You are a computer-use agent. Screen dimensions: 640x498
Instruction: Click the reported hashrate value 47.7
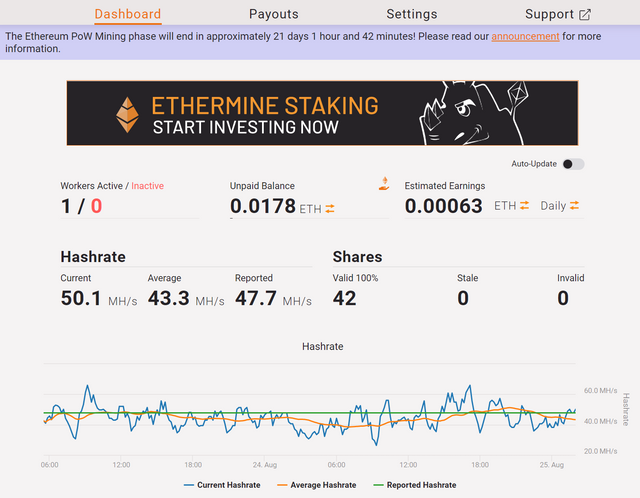click(x=256, y=298)
